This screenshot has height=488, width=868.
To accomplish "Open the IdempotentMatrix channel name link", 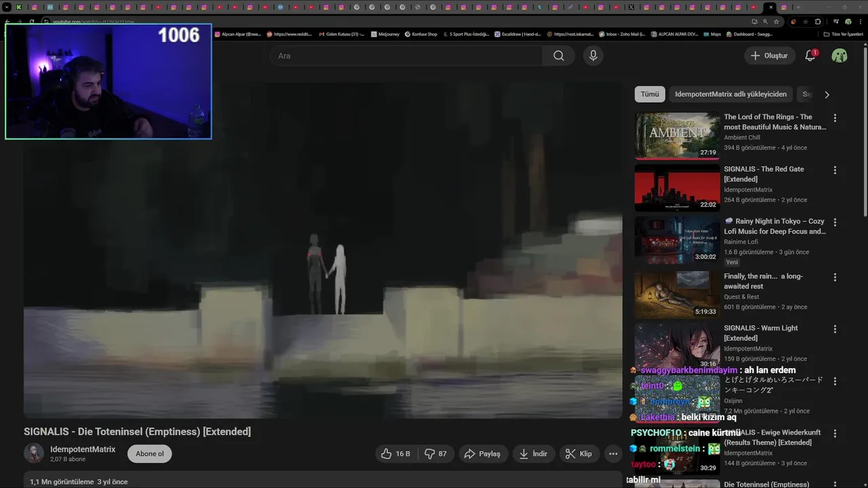I will coord(83,449).
